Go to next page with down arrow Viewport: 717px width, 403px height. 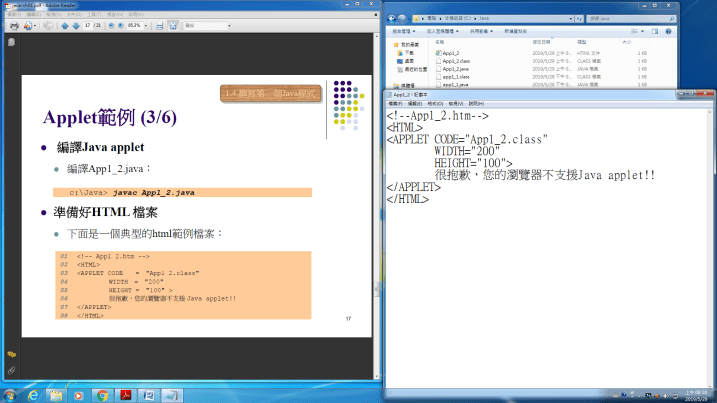(78, 25)
